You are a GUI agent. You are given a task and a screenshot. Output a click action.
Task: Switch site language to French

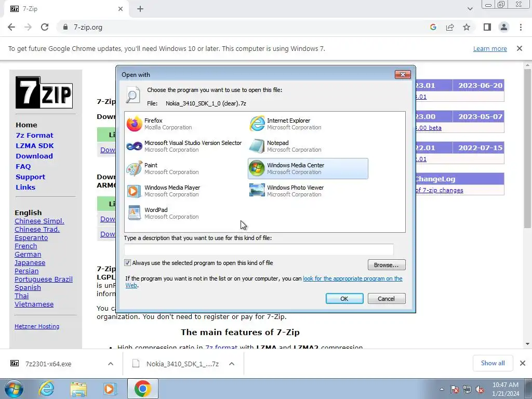coord(26,246)
